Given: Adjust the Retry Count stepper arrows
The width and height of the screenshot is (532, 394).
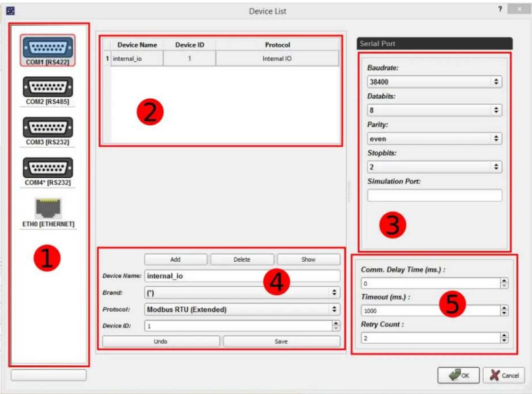Looking at the screenshot, I should pos(505,338).
